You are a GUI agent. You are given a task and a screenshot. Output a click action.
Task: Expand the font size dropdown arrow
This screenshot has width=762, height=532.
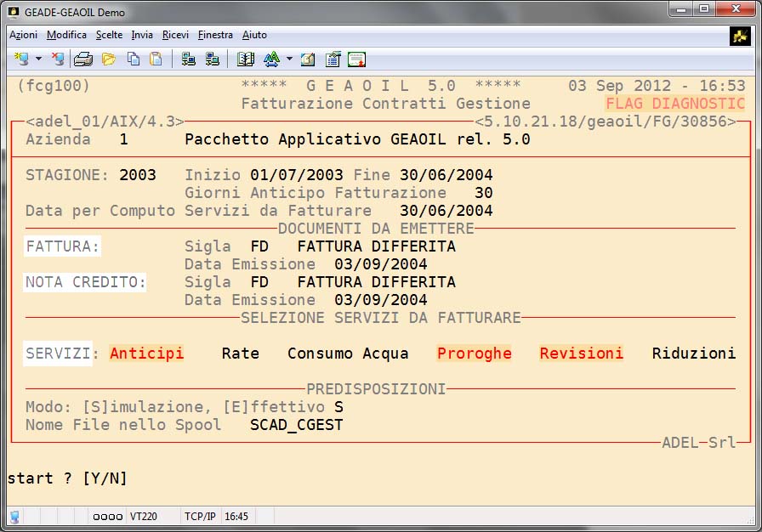[289, 59]
